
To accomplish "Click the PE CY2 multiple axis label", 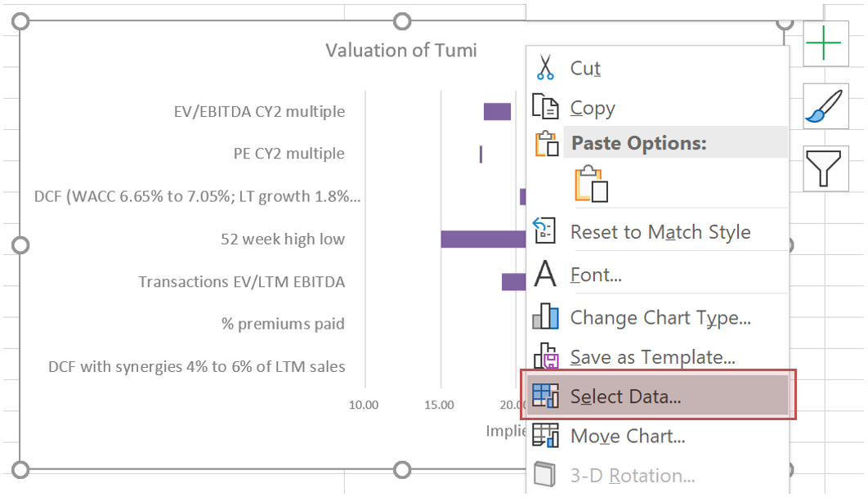I will 289,154.
